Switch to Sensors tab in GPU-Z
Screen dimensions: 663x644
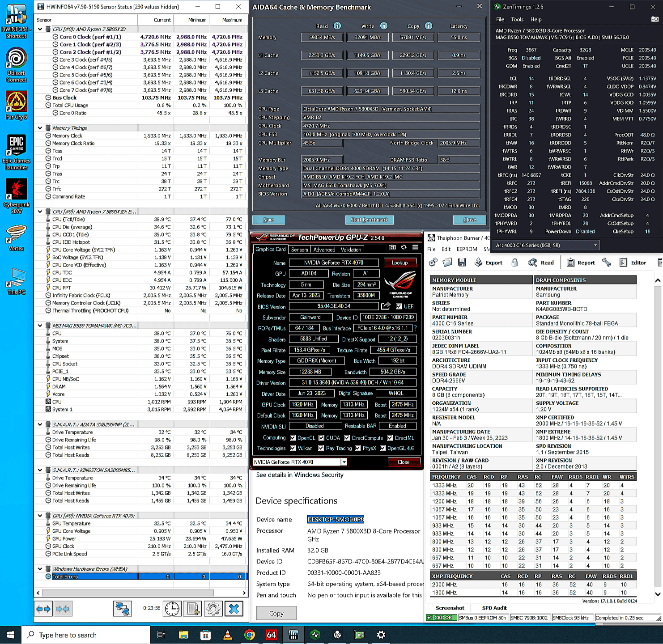300,250
